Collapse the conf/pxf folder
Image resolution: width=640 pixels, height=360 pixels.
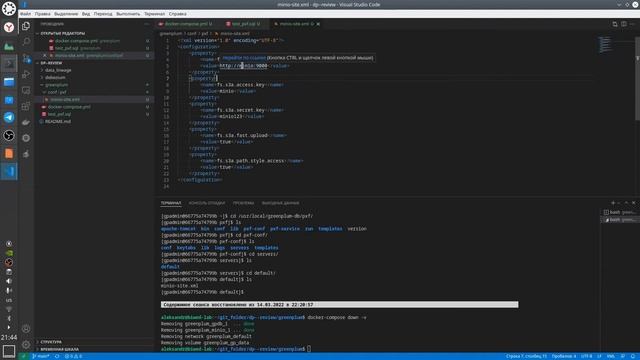(x=57, y=92)
